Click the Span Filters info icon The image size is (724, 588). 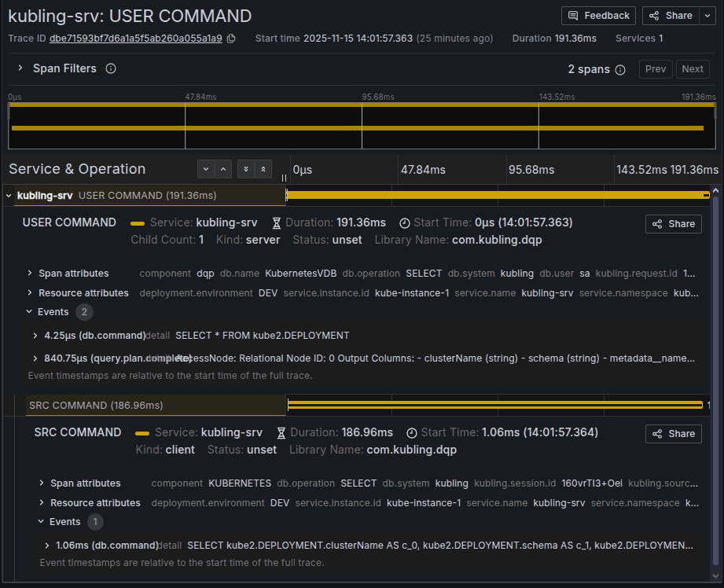[111, 68]
